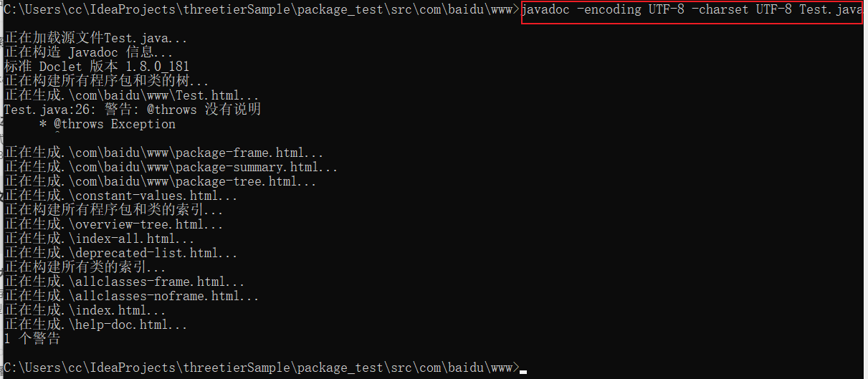Click the help-doc.html output line
This screenshot has width=868, height=379.
point(96,325)
